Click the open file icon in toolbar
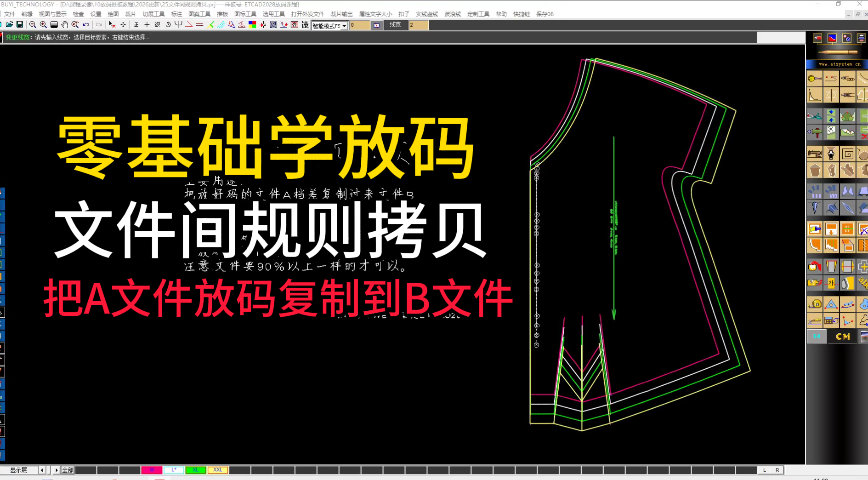Viewport: 868px width, 480px height. pos(9,25)
